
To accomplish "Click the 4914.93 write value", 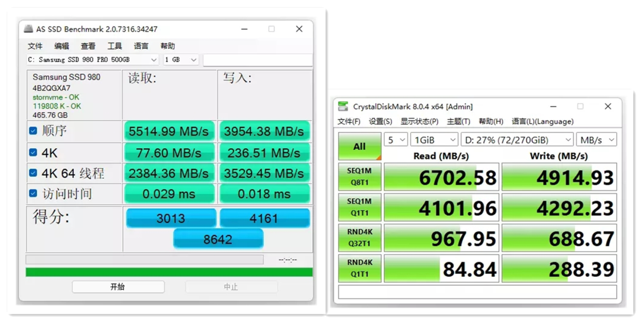I will click(x=560, y=177).
